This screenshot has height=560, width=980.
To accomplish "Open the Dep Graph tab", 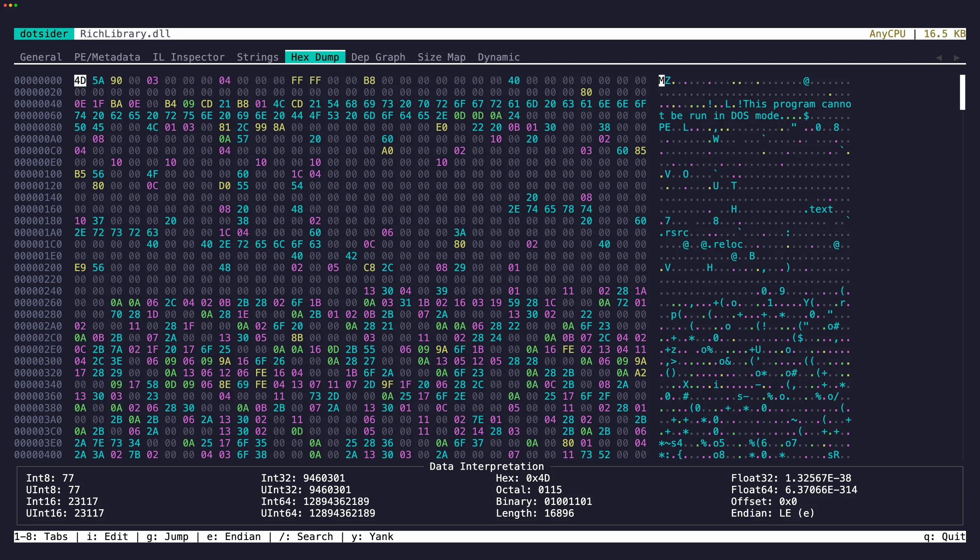I will pyautogui.click(x=378, y=57).
